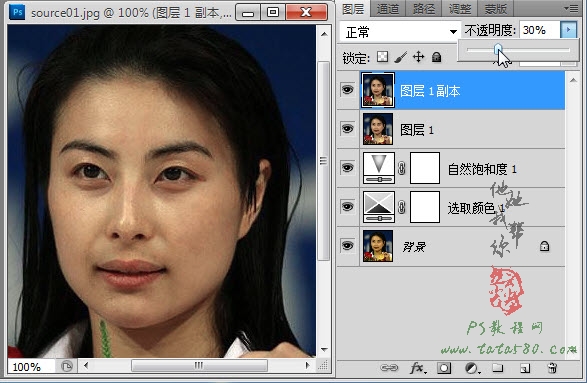Click the 图层 1 副本 layer name
This screenshot has width=587, height=383.
[x=430, y=91]
